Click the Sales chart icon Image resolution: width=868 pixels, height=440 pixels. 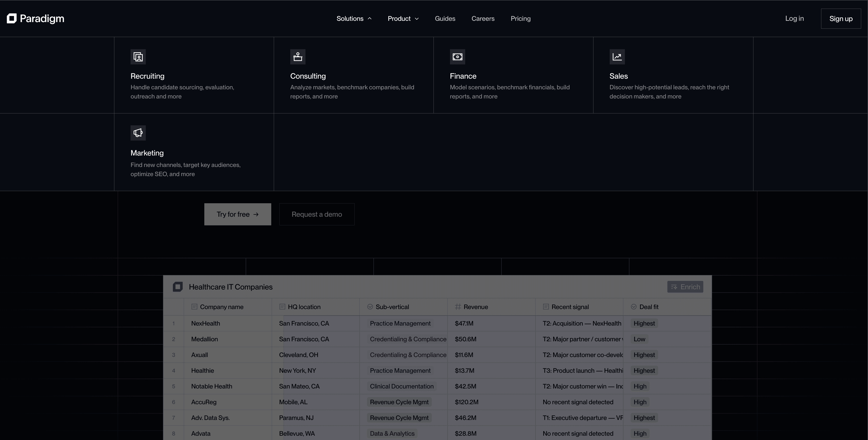pos(617,57)
